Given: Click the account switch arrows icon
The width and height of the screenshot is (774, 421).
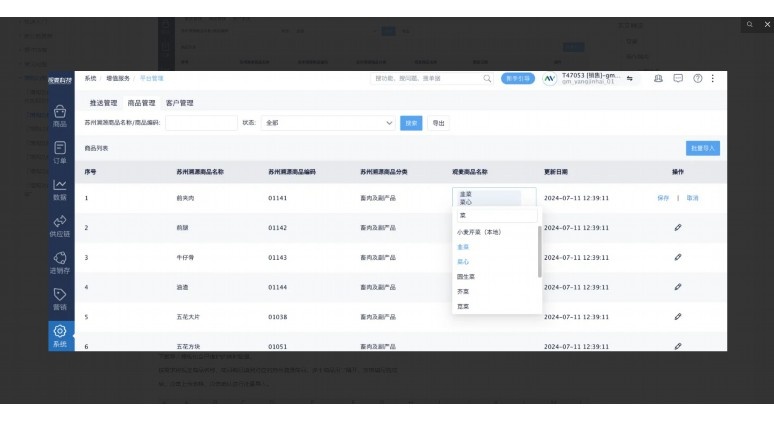Looking at the screenshot, I should pyautogui.click(x=630, y=78).
